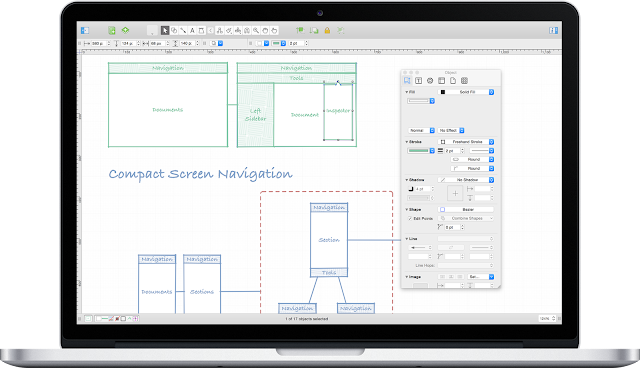The width and height of the screenshot is (640, 368).
Task: Collapse the Shape section
Action: point(407,210)
